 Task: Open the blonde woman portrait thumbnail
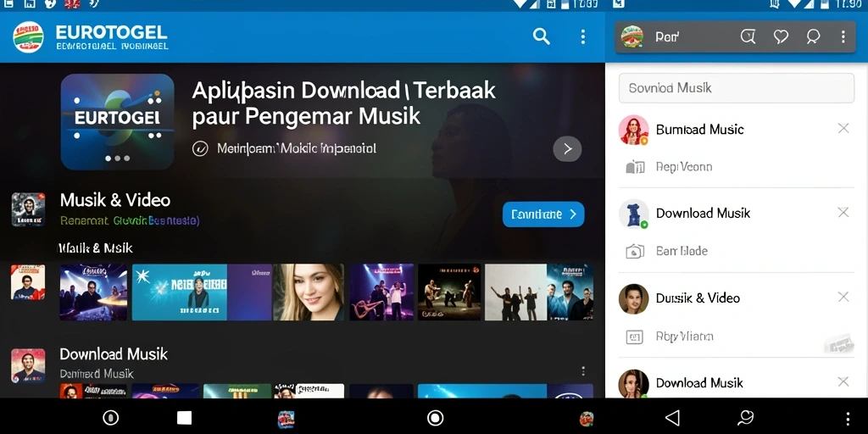point(309,292)
